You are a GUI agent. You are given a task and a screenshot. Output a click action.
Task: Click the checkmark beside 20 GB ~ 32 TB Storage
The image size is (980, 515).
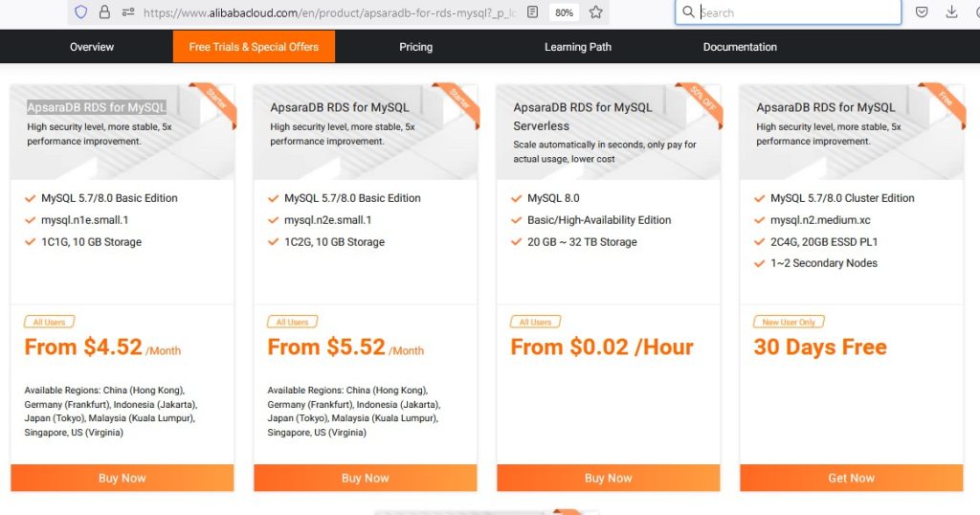click(x=516, y=242)
